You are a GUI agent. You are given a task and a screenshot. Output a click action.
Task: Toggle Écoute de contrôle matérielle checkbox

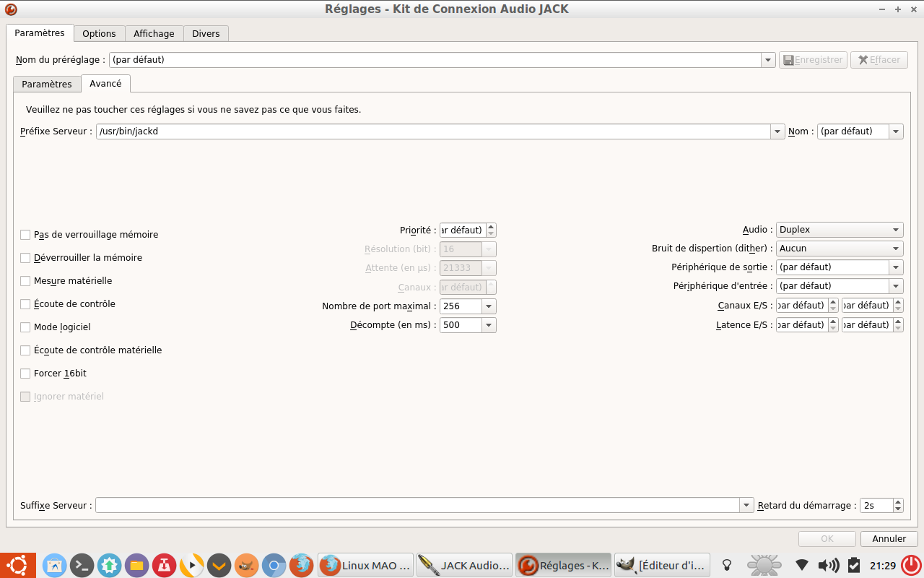click(25, 350)
